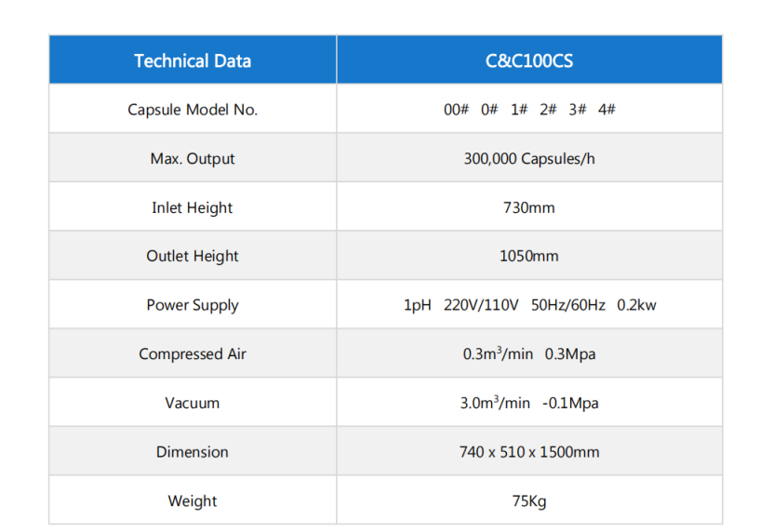Click the Power Supply label

click(193, 305)
